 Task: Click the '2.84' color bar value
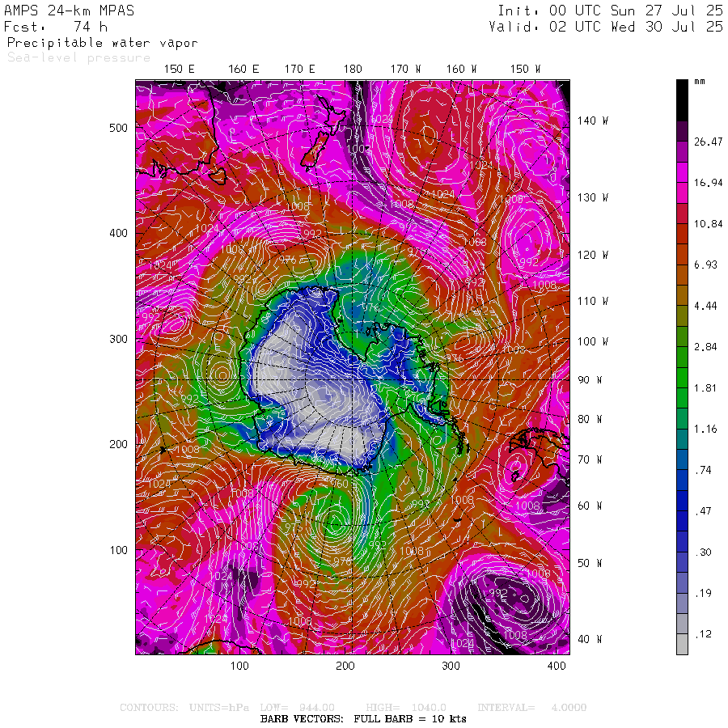click(705, 347)
